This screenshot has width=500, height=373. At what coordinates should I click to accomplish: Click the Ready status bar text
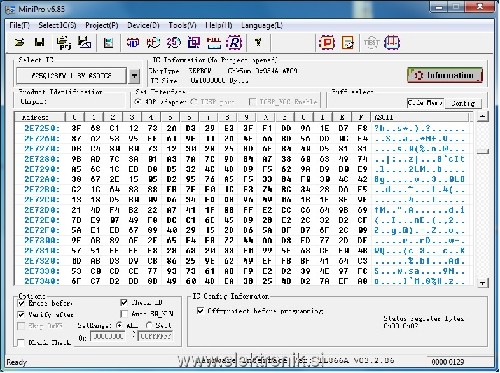tap(16, 362)
